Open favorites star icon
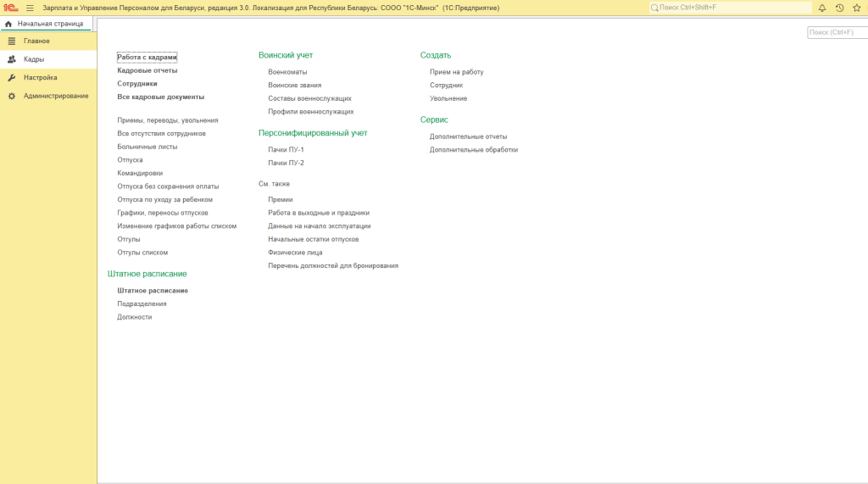 coord(857,8)
